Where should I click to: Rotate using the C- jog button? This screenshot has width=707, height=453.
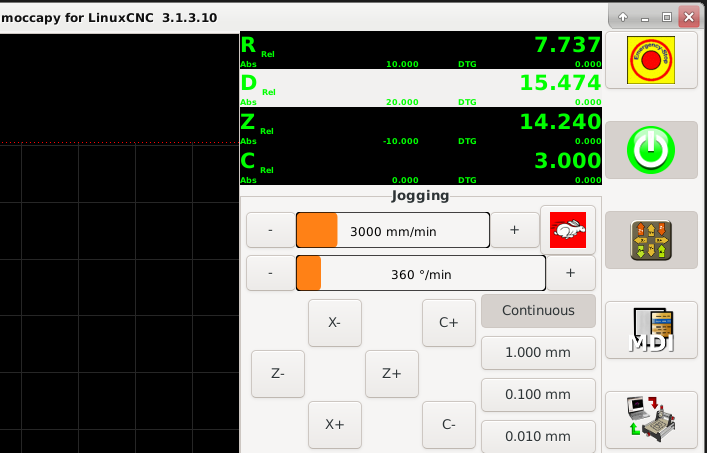(448, 424)
